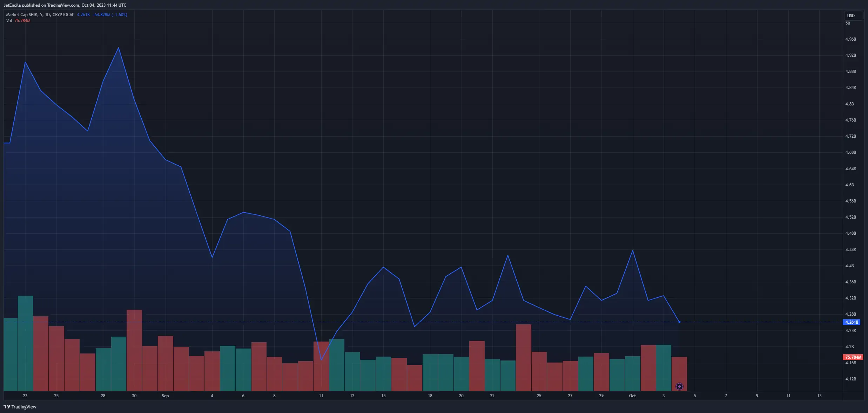Click the 4.72B price axis label
This screenshot has height=413, width=868.
pyautogui.click(x=850, y=136)
